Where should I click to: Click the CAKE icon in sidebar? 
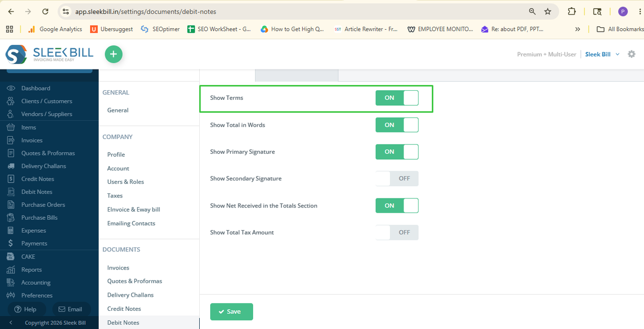pyautogui.click(x=11, y=256)
